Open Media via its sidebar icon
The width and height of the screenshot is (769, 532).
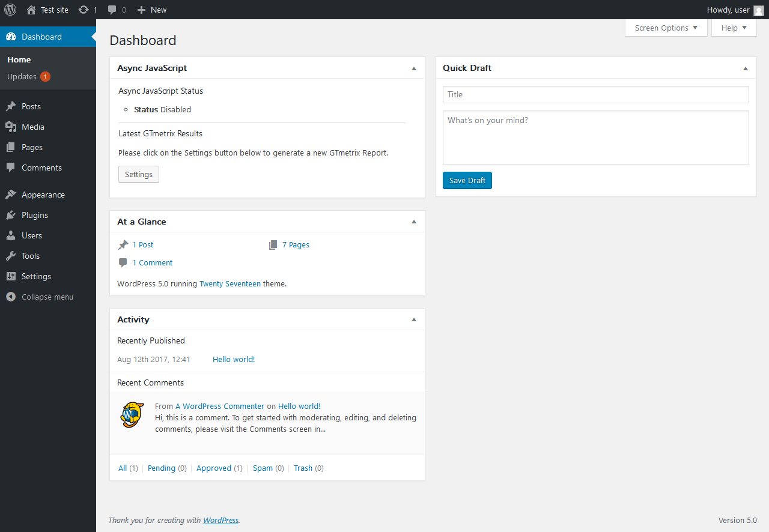pyautogui.click(x=11, y=127)
